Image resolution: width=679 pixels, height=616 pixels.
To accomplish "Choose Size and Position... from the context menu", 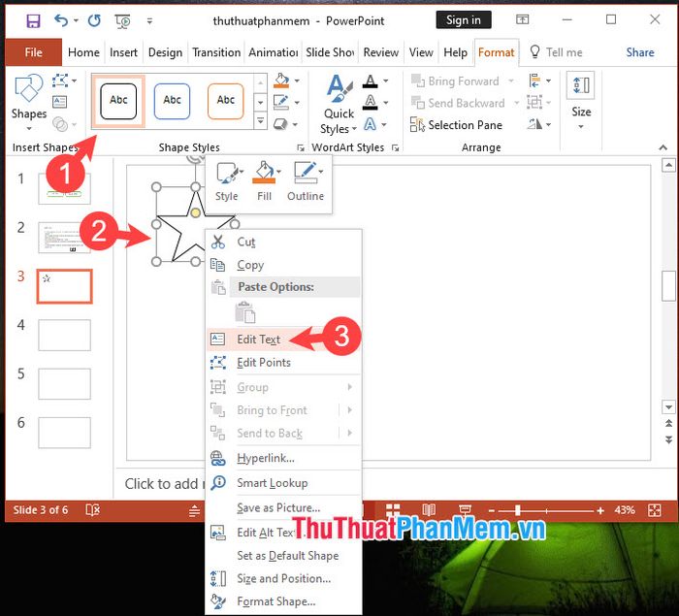I will click(x=283, y=578).
